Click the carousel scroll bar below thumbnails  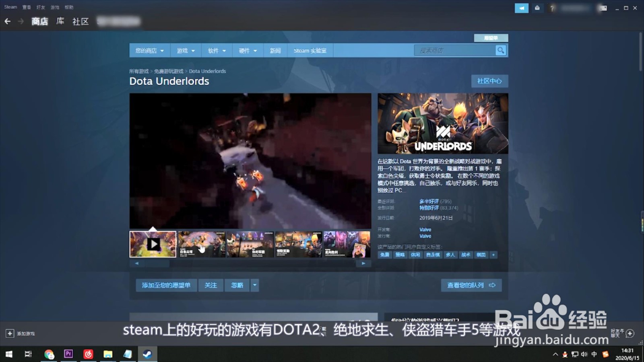[157, 263]
